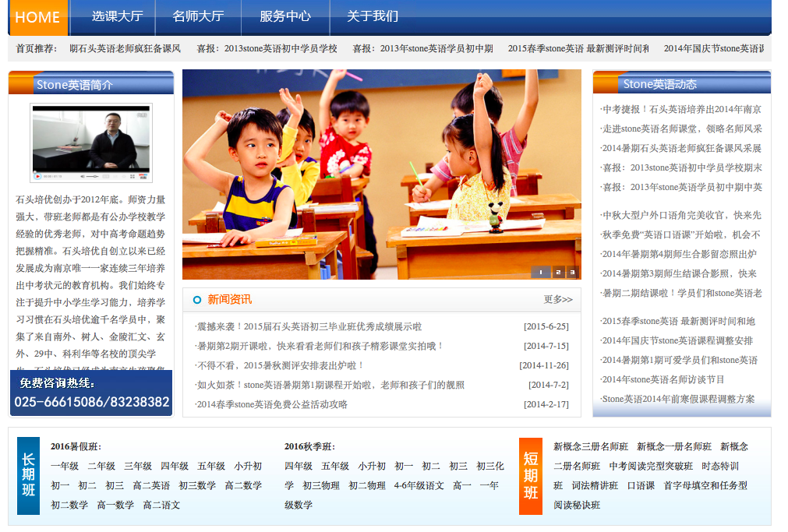Click the orange 短期班 category badge
Image resolution: width=788 pixels, height=532 pixels.
click(531, 475)
